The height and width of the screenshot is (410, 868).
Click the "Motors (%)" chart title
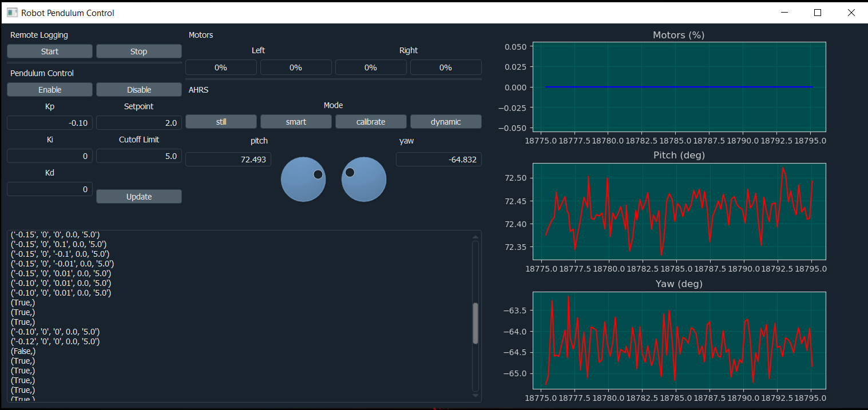[x=679, y=35]
